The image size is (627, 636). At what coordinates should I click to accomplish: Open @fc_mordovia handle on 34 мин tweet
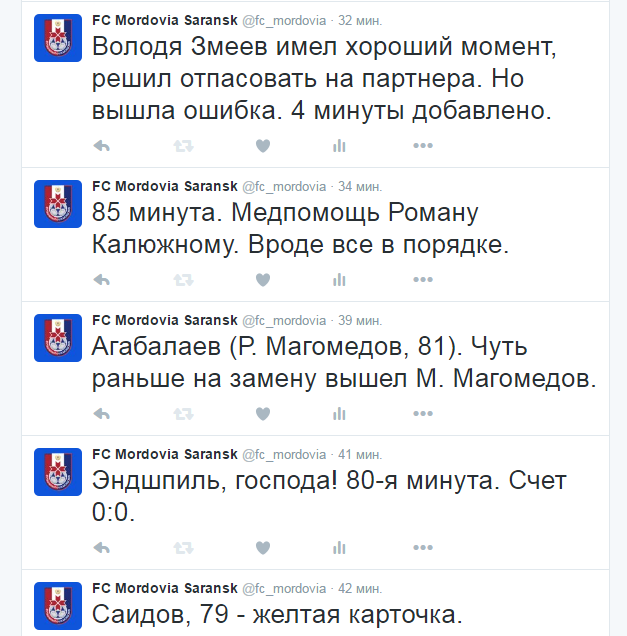[x=284, y=187]
